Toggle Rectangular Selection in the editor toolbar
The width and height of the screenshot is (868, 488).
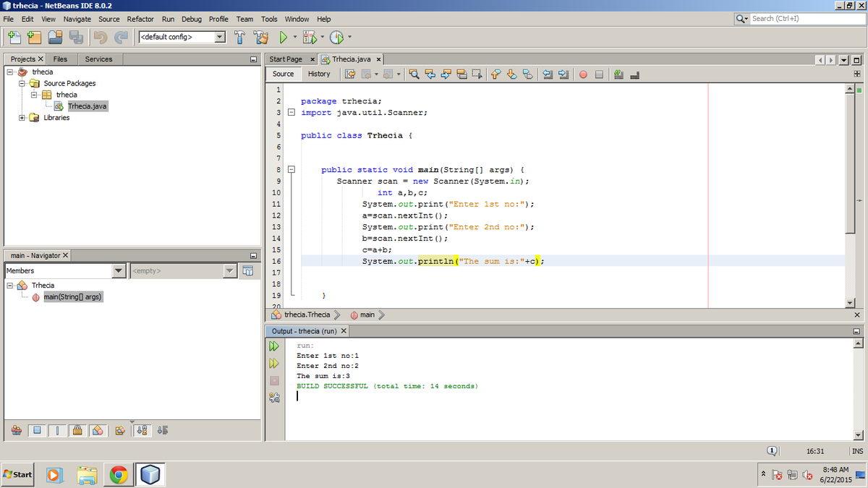tap(477, 74)
